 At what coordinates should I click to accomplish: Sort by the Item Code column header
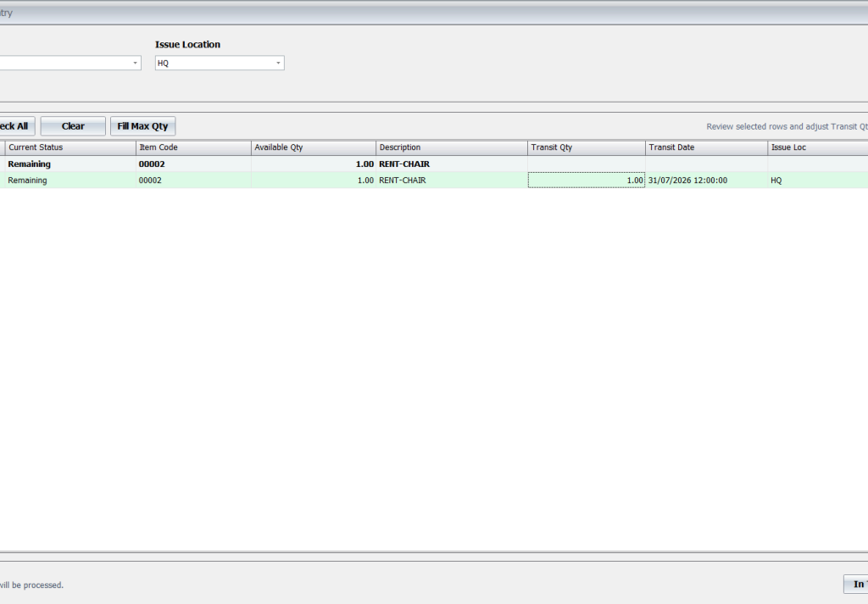194,147
